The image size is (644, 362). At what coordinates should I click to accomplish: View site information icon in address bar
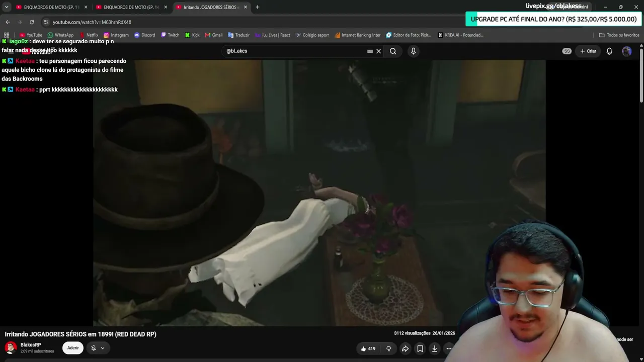46,22
